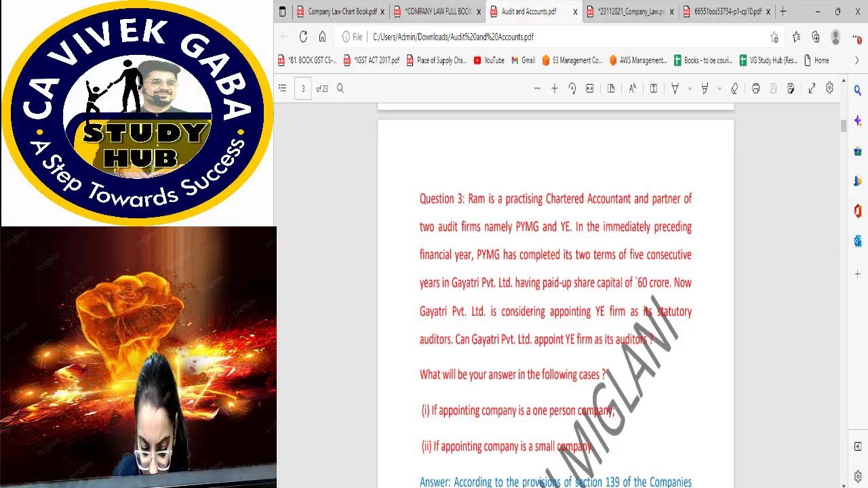The height and width of the screenshot is (488, 868).
Task: Open the sidebar Microsoft 365 icon
Action: tap(858, 211)
